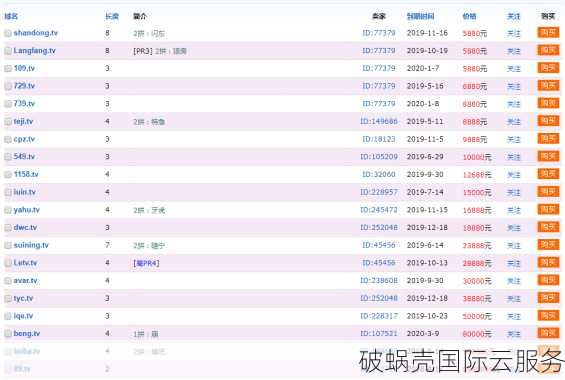This screenshot has width=565, height=380.
Task: Open the dwc.tv domain link
Action: point(25,228)
